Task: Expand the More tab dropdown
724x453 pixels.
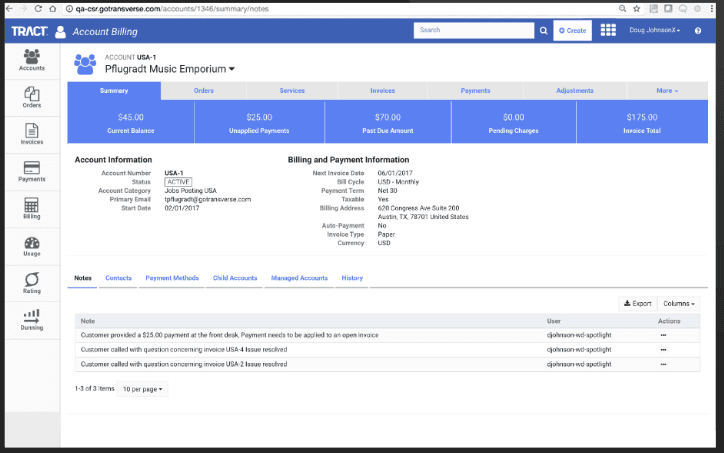Action: tap(667, 91)
